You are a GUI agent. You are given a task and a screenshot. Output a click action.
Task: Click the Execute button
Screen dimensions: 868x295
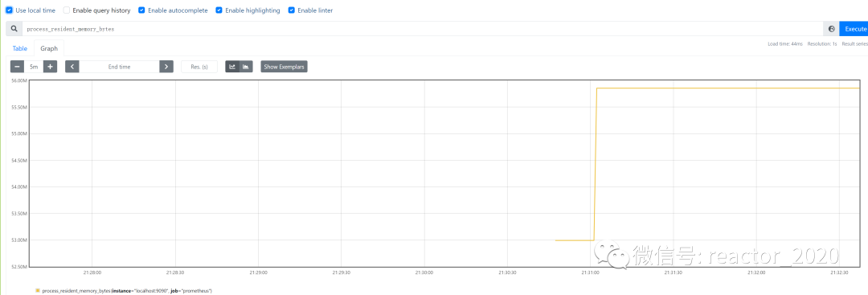pyautogui.click(x=854, y=29)
